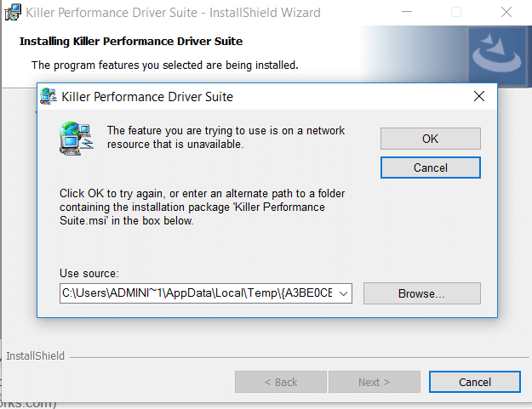Screen dimensions: 532x409
Task: Maximize the InstallShield Wizard window
Action: 456,13
